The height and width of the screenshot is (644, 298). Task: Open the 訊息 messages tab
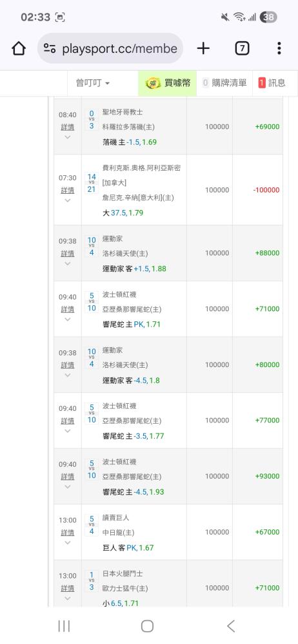pyautogui.click(x=272, y=83)
